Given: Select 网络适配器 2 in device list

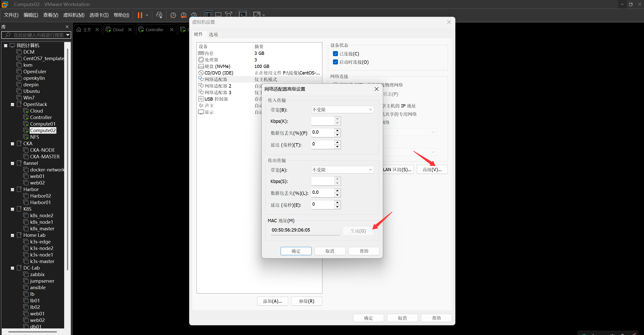Looking at the screenshot, I should coord(230,86).
